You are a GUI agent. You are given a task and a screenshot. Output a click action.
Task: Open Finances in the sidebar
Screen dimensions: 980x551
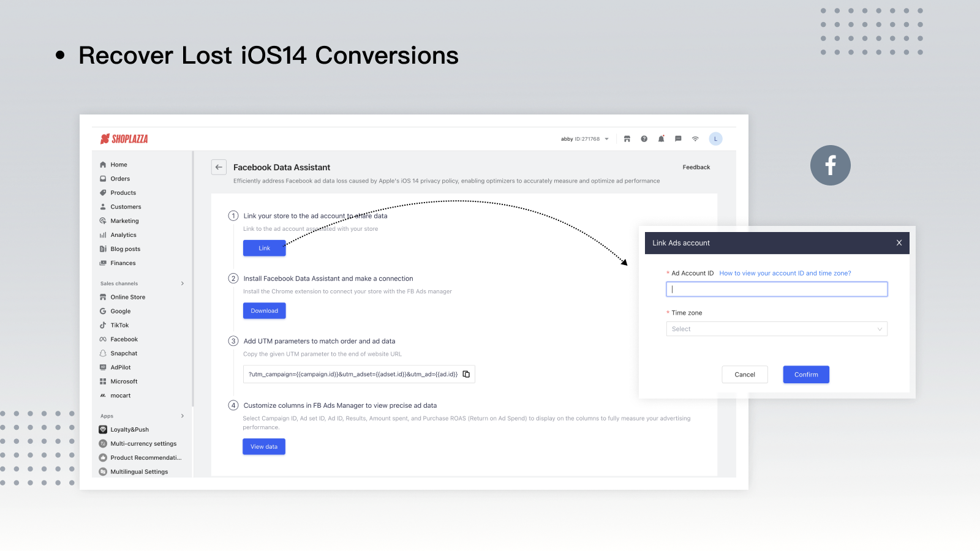coord(123,263)
